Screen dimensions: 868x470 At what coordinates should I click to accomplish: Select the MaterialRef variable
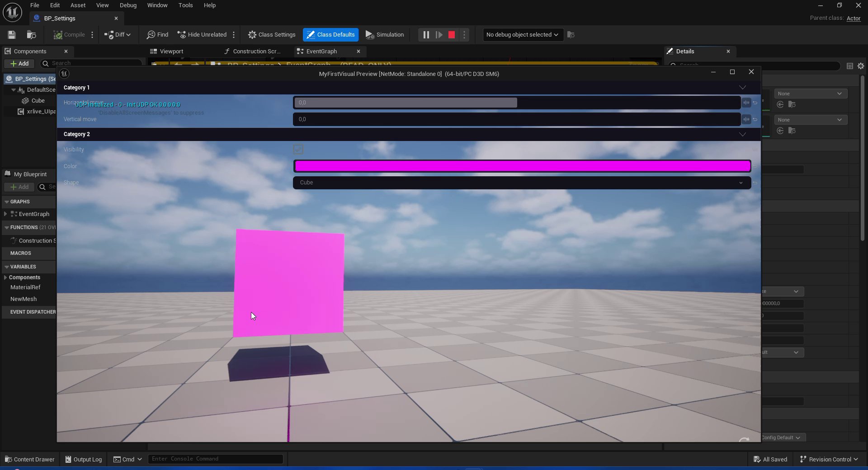click(x=25, y=287)
